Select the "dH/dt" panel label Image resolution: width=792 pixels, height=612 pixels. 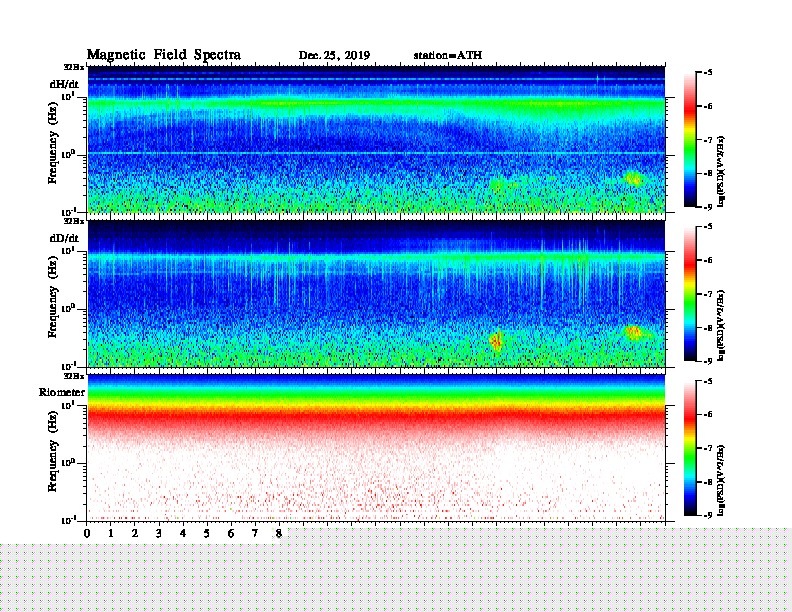tap(64, 84)
